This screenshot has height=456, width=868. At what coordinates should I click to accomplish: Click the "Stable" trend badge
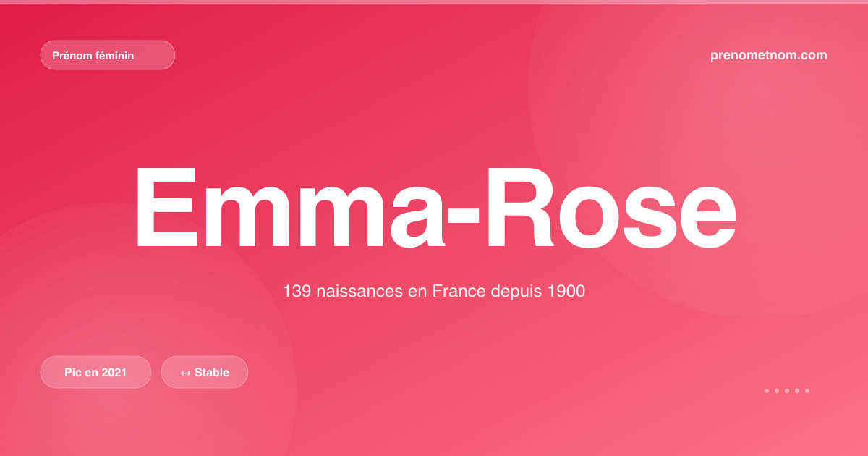[x=205, y=372]
